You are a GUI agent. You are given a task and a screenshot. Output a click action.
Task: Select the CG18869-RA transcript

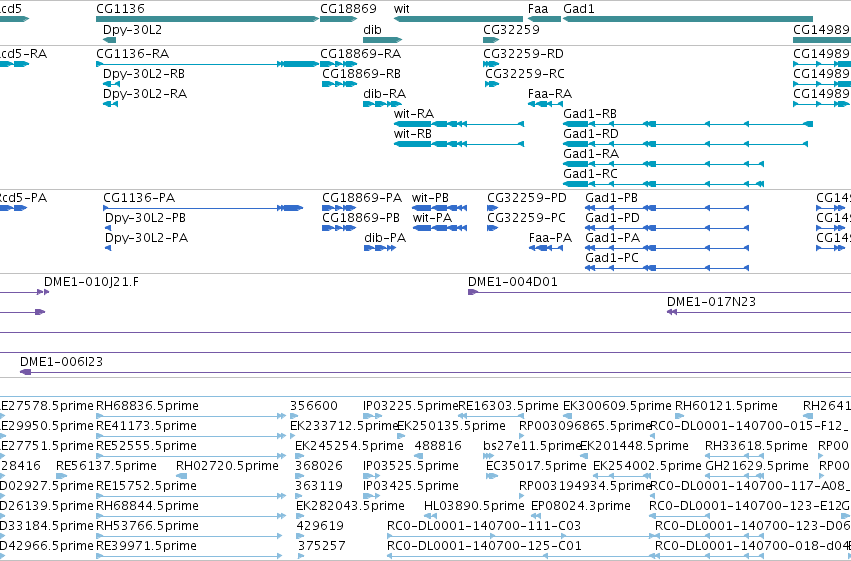tap(339, 64)
